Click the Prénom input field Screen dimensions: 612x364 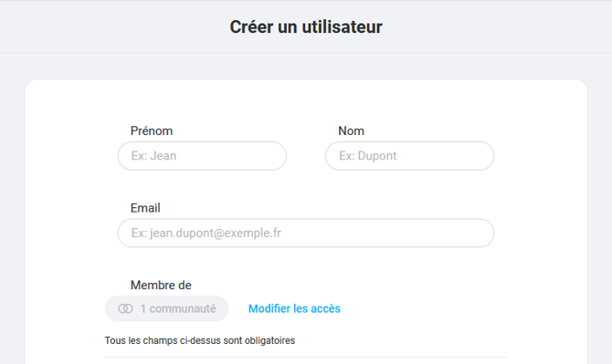tap(202, 156)
